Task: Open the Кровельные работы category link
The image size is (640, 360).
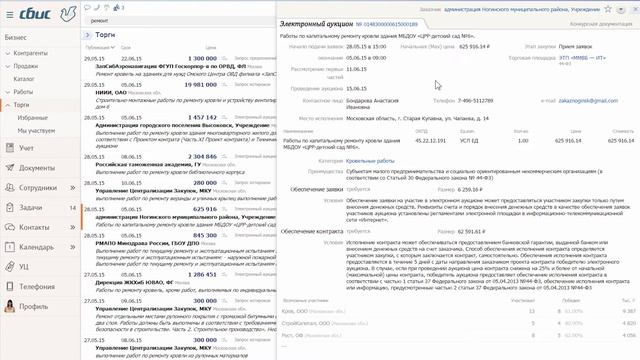Action: click(x=370, y=161)
